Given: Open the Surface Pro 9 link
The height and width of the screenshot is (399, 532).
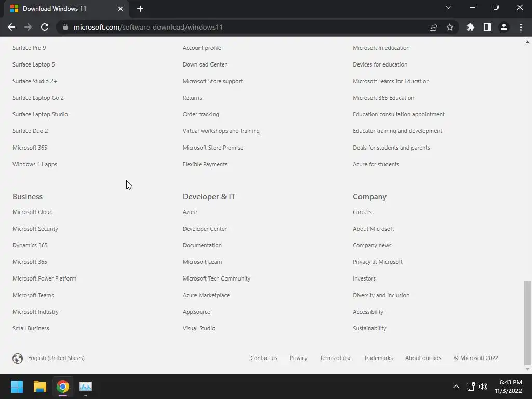Looking at the screenshot, I should pyautogui.click(x=29, y=48).
